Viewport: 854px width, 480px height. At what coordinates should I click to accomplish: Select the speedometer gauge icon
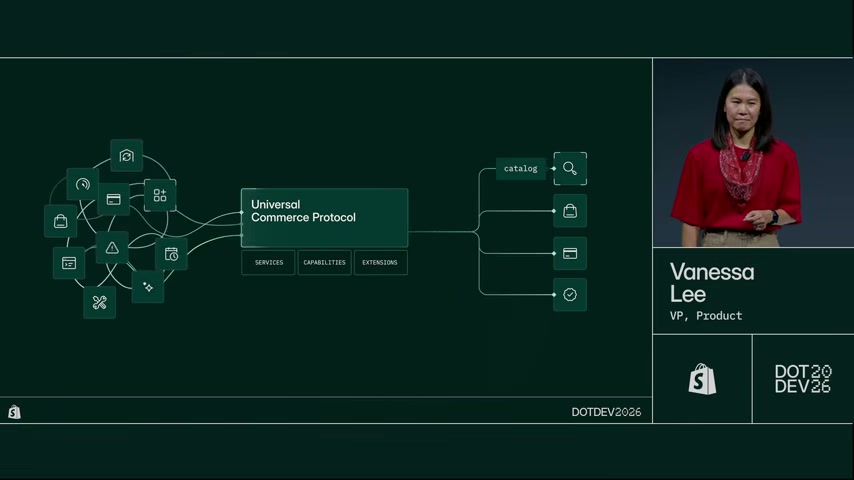click(x=83, y=184)
